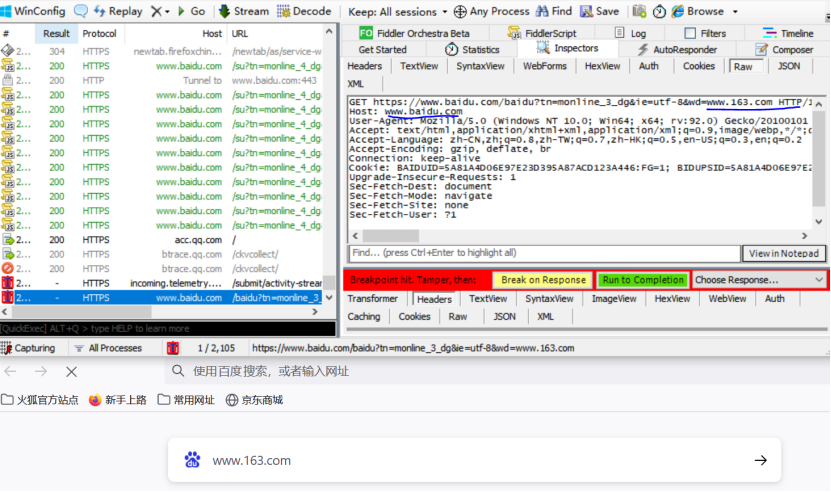This screenshot has width=831, height=492.
Task: Click the Break on Response button
Action: point(543,280)
